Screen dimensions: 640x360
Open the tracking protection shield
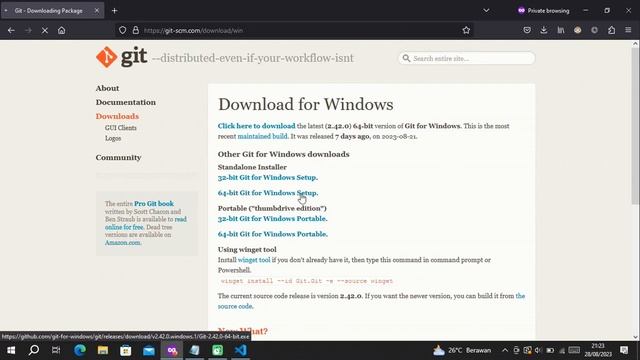(122, 30)
